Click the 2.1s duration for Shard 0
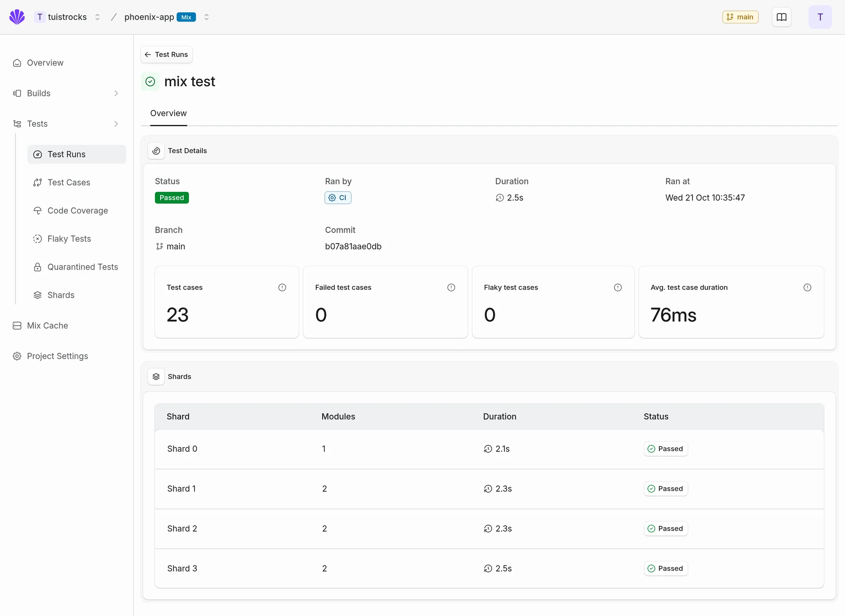845x616 pixels. (x=497, y=449)
